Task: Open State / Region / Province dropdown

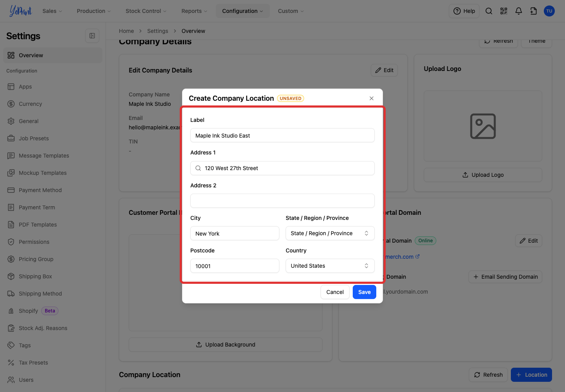Action: (330, 233)
